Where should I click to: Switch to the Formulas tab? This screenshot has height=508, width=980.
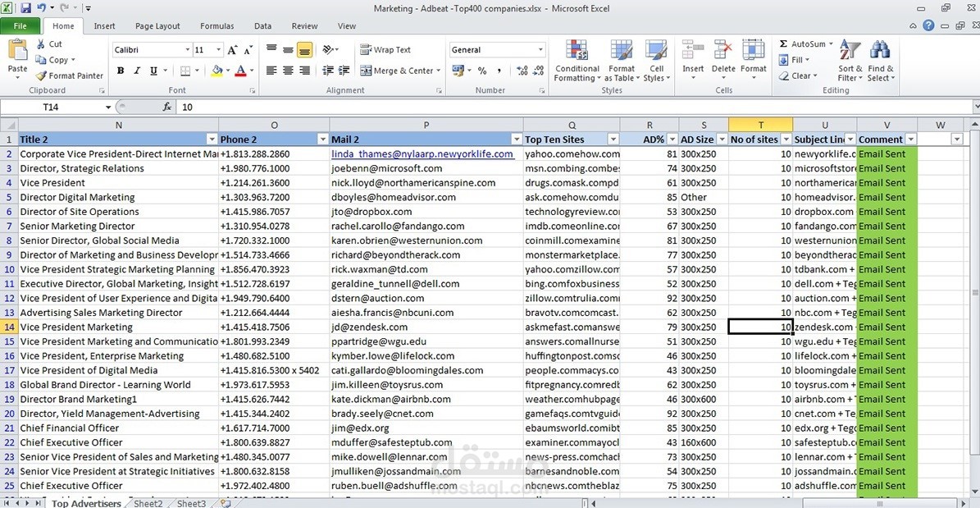click(217, 26)
